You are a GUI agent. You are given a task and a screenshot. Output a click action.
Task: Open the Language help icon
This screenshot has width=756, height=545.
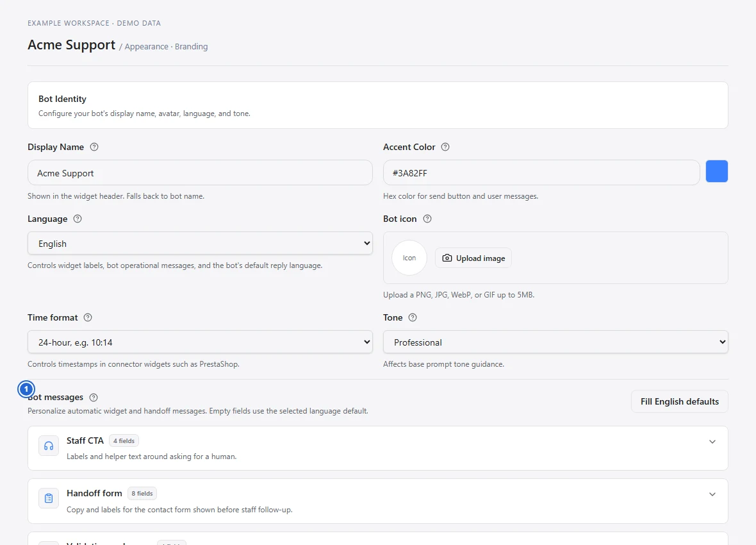[78, 219]
